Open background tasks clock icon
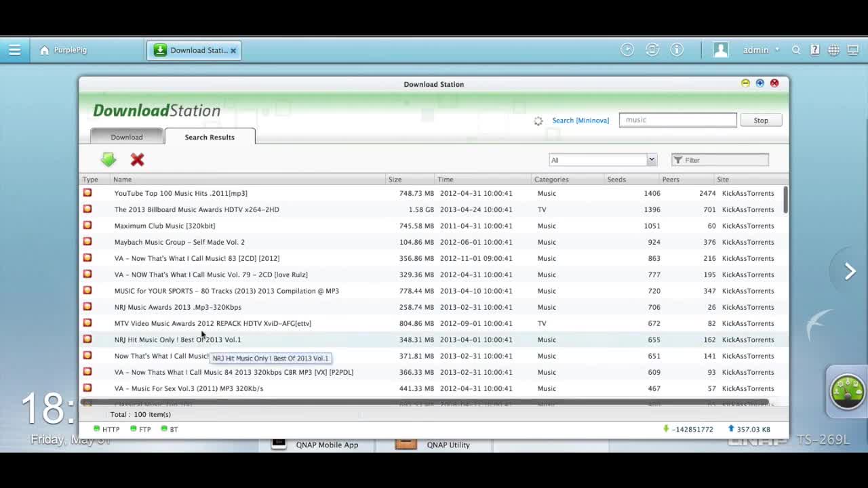The height and width of the screenshot is (488, 868). pyautogui.click(x=627, y=49)
